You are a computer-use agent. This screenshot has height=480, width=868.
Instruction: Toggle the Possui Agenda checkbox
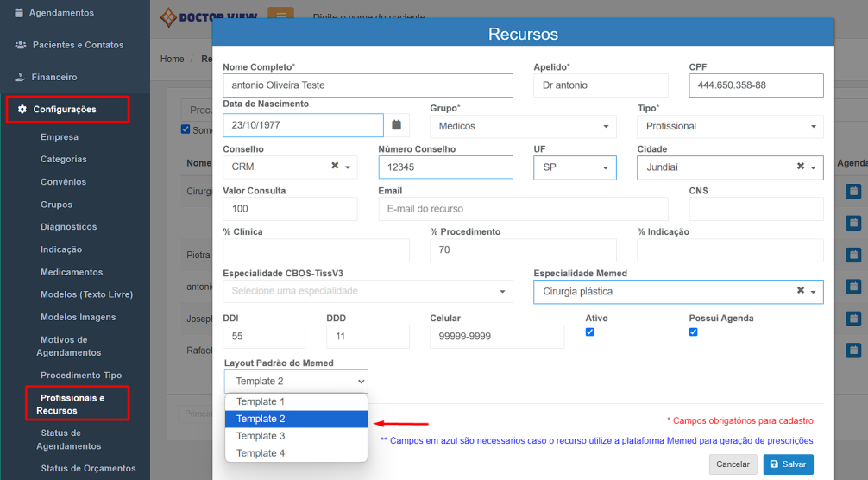(x=694, y=332)
